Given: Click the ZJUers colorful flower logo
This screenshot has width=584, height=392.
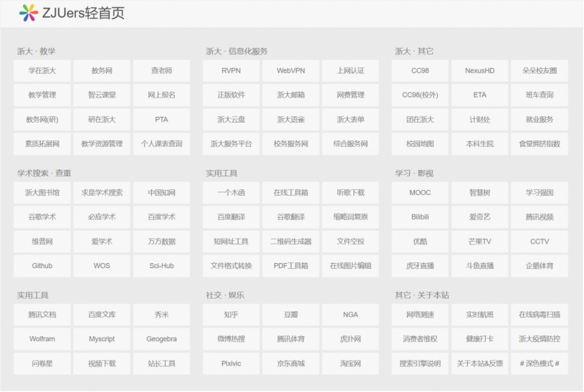Looking at the screenshot, I should [29, 12].
